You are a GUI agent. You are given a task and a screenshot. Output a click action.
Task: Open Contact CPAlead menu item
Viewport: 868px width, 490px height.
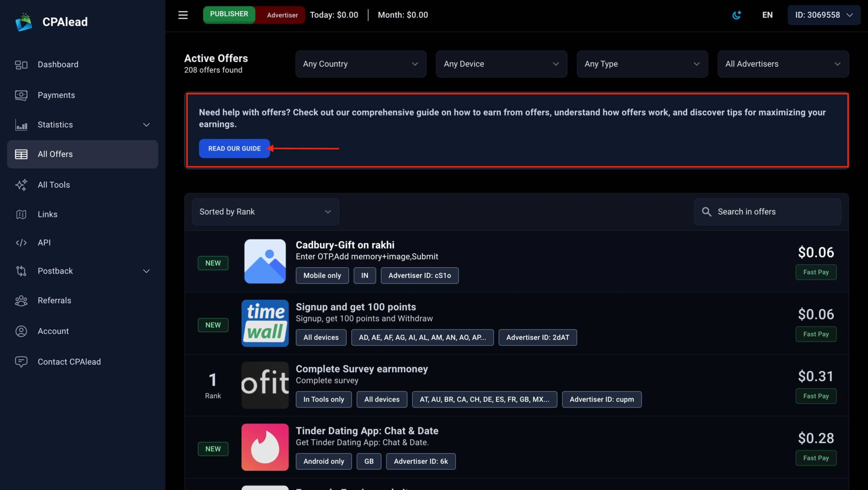coord(69,362)
